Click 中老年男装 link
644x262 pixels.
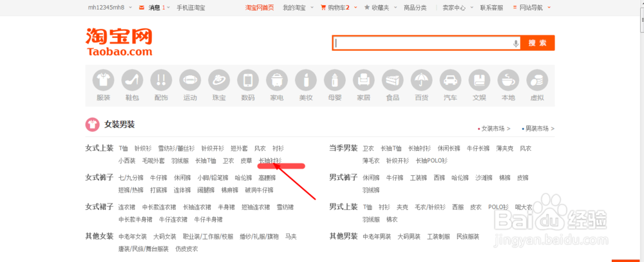tap(377, 237)
